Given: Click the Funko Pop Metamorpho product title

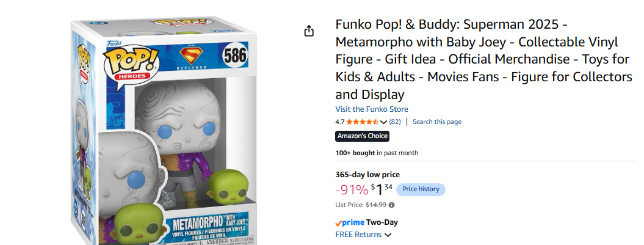Looking at the screenshot, I should tap(484, 60).
